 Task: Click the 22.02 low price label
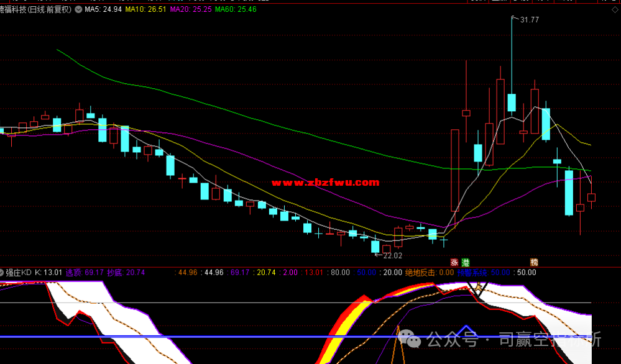[392, 256]
